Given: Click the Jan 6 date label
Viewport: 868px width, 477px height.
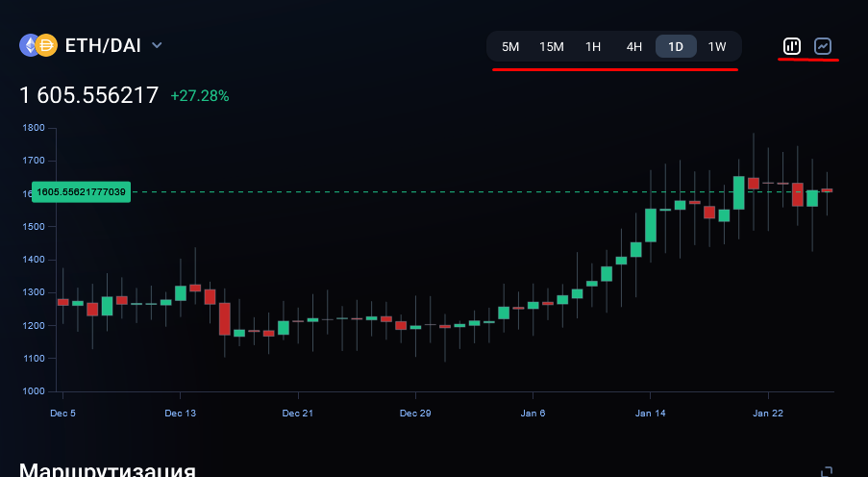Looking at the screenshot, I should [x=533, y=414].
